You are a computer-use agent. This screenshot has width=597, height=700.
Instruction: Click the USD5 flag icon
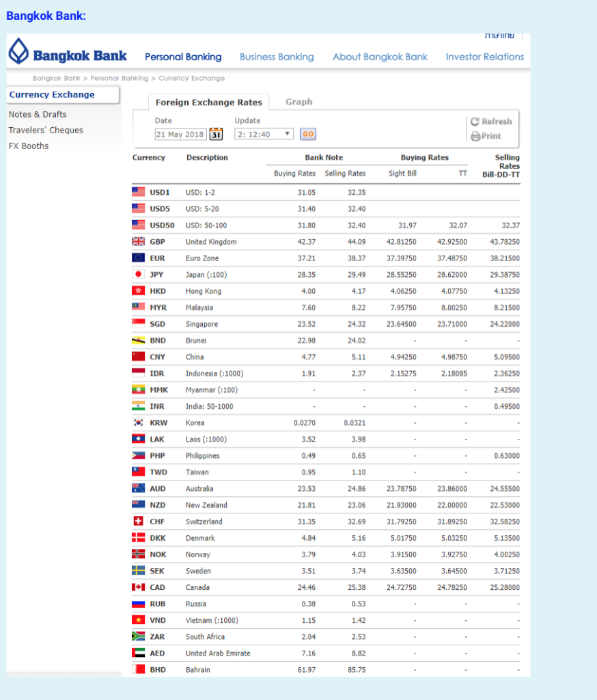click(138, 208)
